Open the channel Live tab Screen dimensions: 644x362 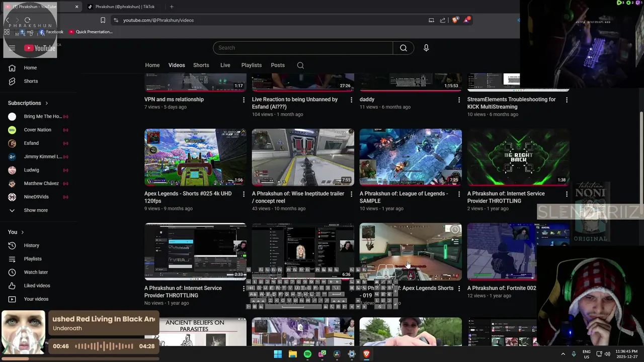[x=225, y=65]
